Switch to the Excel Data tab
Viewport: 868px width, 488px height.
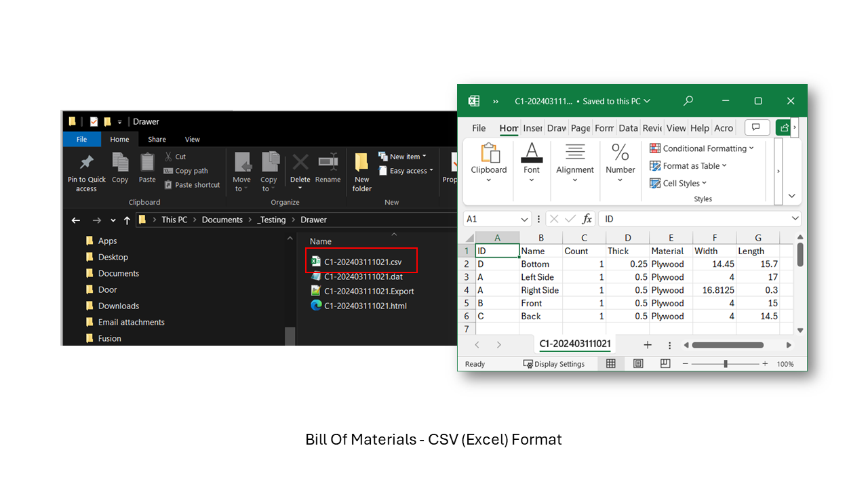pyautogui.click(x=628, y=128)
